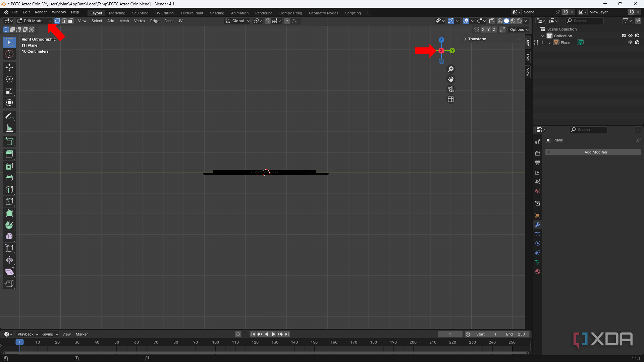Click the current frame slider in the timeline
The image size is (644, 362).
click(450, 334)
